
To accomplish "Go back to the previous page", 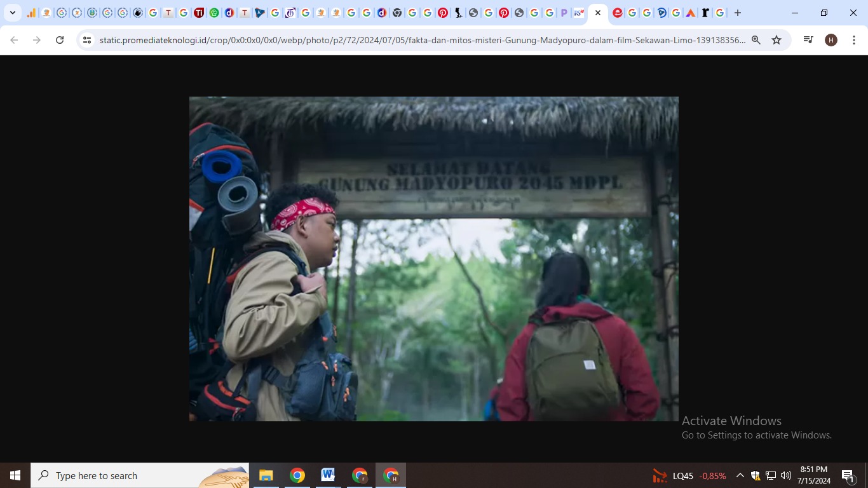I will tap(14, 40).
